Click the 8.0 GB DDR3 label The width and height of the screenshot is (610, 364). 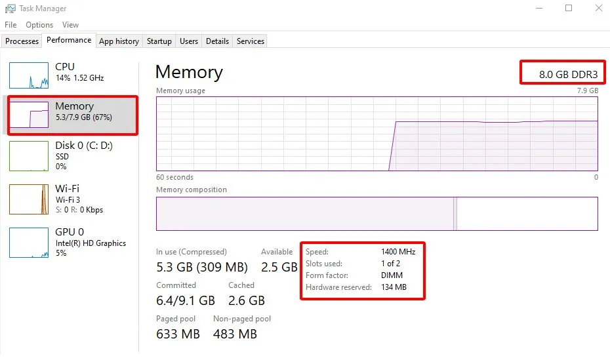(563, 74)
